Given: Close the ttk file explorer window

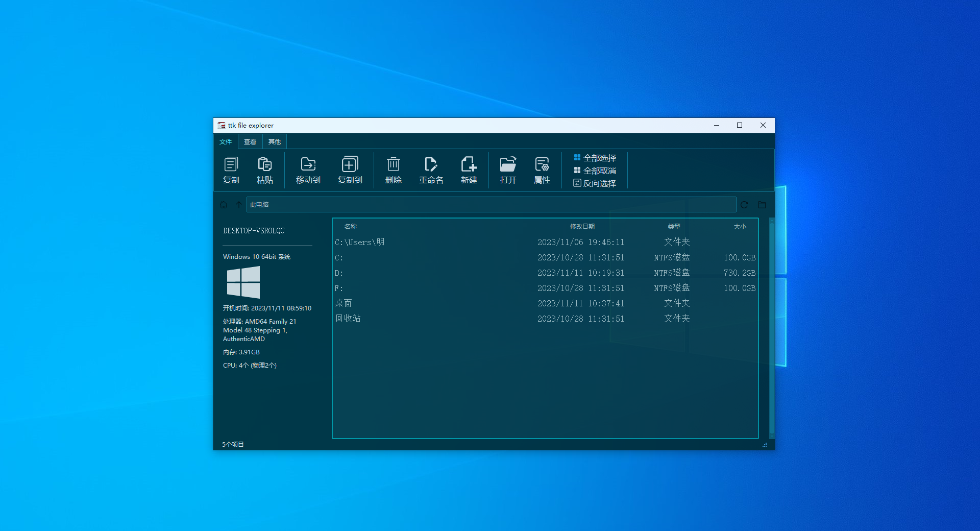Looking at the screenshot, I should [x=763, y=126].
